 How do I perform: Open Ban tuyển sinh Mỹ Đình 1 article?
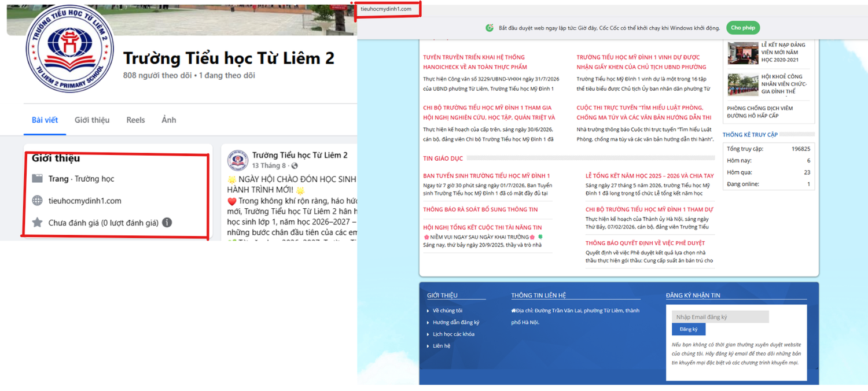click(x=487, y=176)
